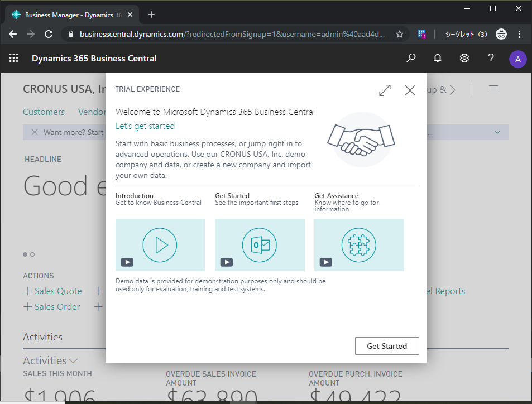532x404 pixels.
Task: Open the settings gear menu
Action: click(x=464, y=58)
